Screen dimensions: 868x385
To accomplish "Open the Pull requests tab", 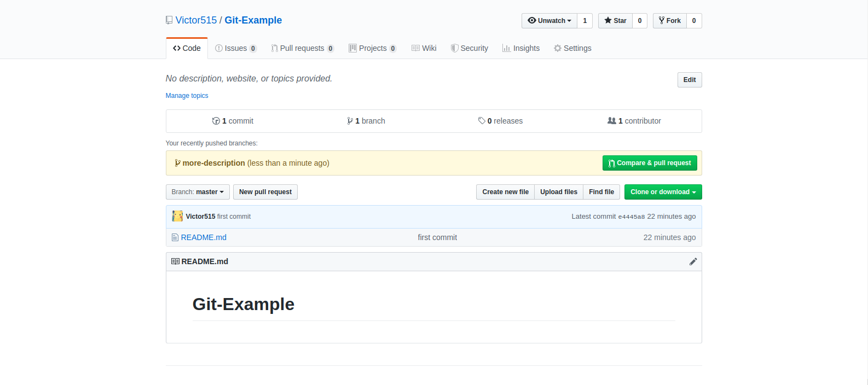I will coord(303,48).
